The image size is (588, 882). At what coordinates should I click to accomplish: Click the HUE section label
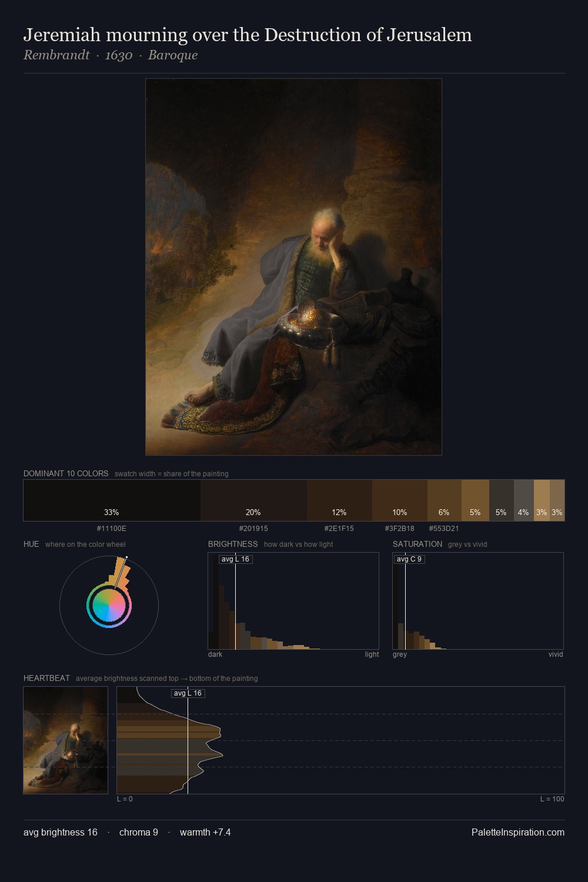point(31,544)
